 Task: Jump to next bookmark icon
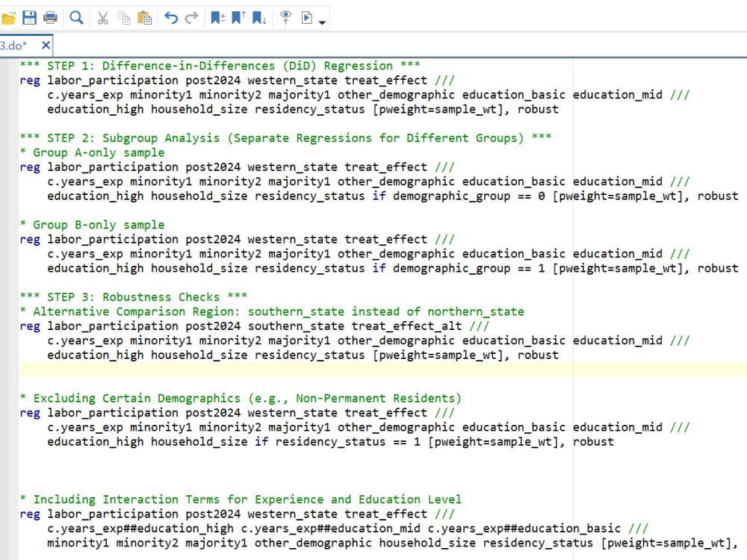click(259, 18)
